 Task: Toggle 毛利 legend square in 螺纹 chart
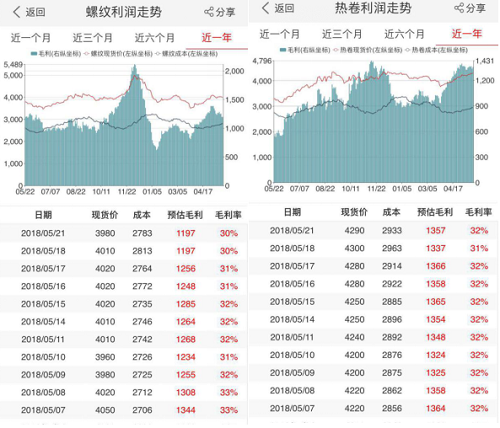(34, 54)
